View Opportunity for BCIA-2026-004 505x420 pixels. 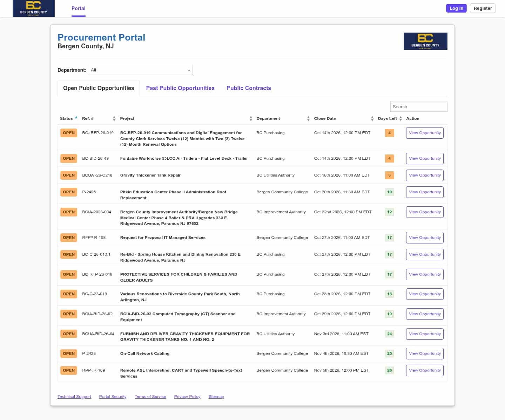[x=425, y=212]
